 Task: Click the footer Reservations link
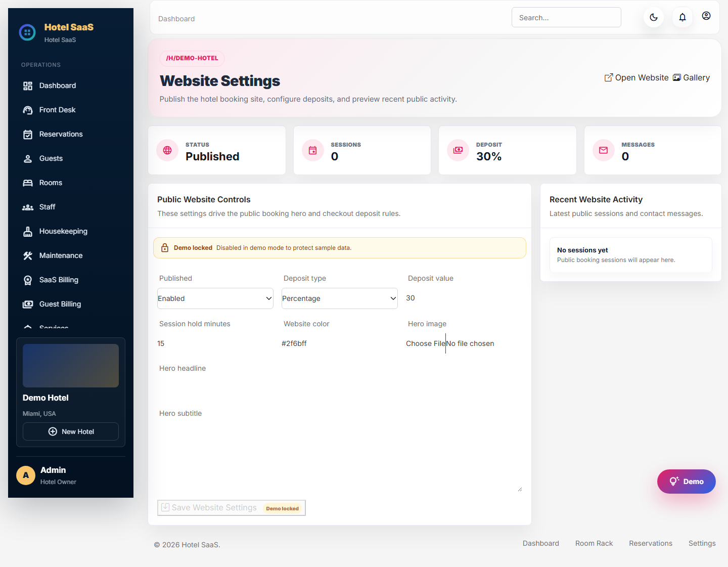(651, 543)
